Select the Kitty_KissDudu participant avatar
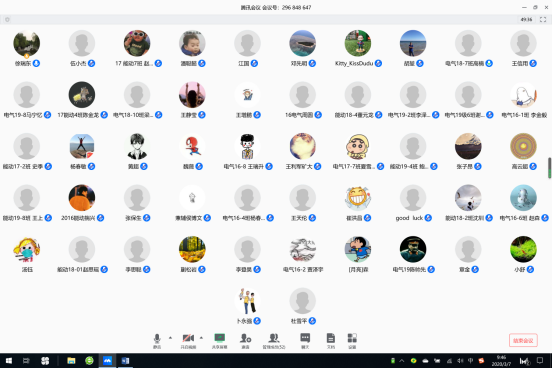552x368 pixels. tap(358, 43)
